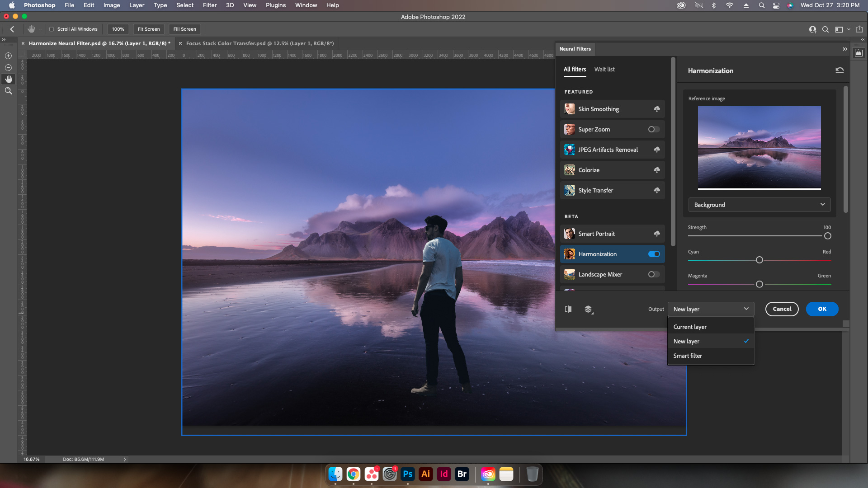868x488 pixels.
Task: Click the OK button
Action: click(x=822, y=309)
